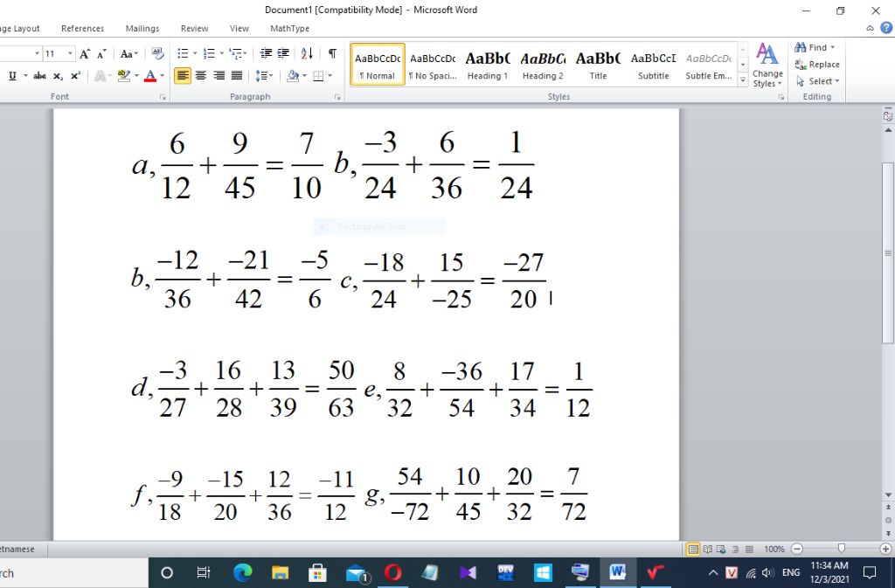The image size is (895, 588).
Task: Open File Explorer from the taskbar
Action: 281,572
